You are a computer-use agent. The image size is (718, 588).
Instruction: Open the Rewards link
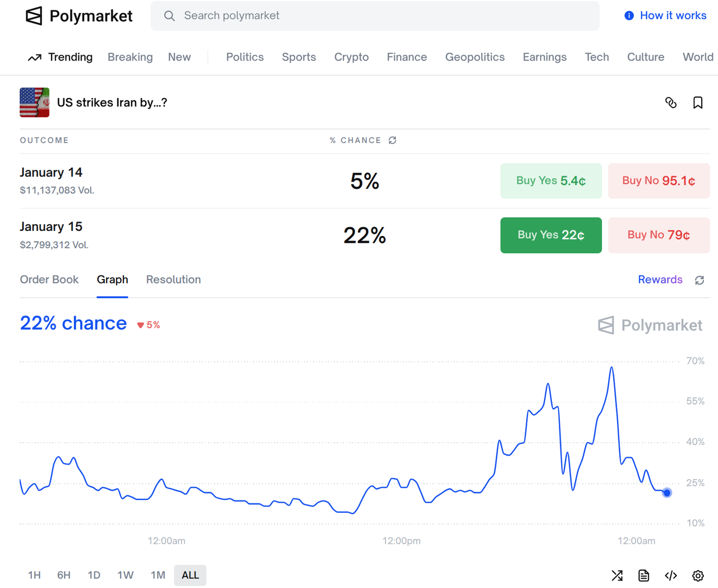coord(660,280)
